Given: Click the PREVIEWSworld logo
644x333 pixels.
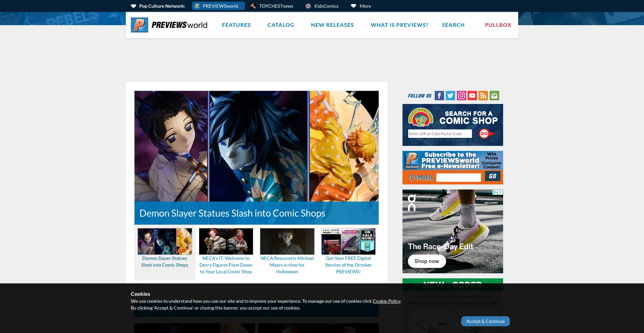Looking at the screenshot, I should coord(169,25).
